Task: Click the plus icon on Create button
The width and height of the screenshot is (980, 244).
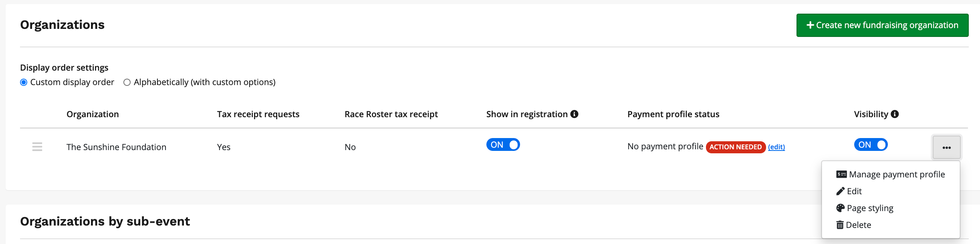Action: [x=810, y=25]
